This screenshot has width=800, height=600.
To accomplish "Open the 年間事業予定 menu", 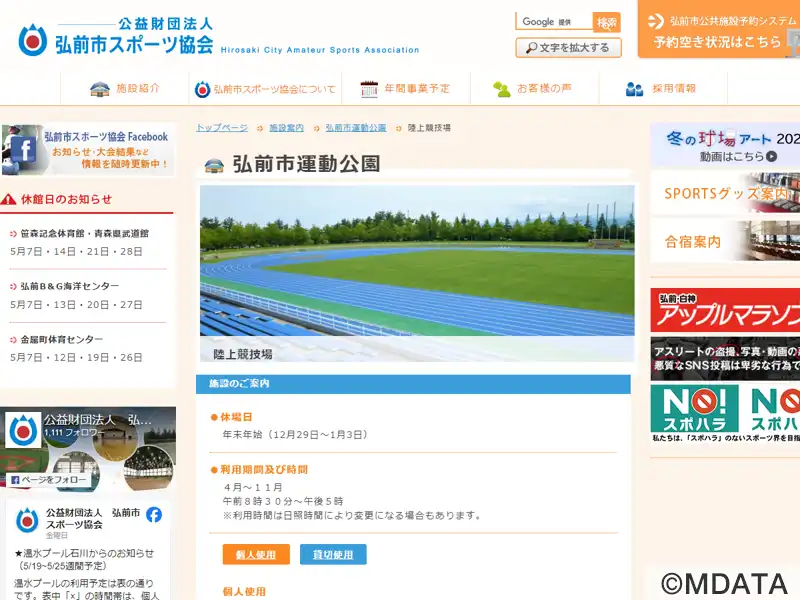I will point(406,89).
